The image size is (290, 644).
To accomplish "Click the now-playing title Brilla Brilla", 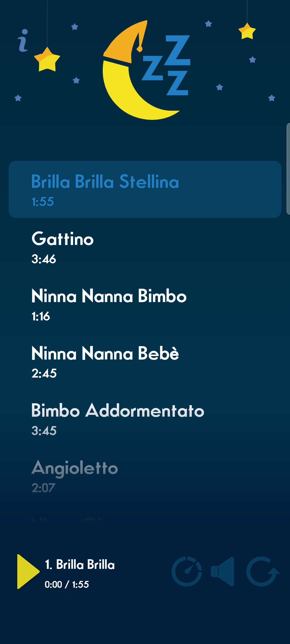I will [80, 565].
